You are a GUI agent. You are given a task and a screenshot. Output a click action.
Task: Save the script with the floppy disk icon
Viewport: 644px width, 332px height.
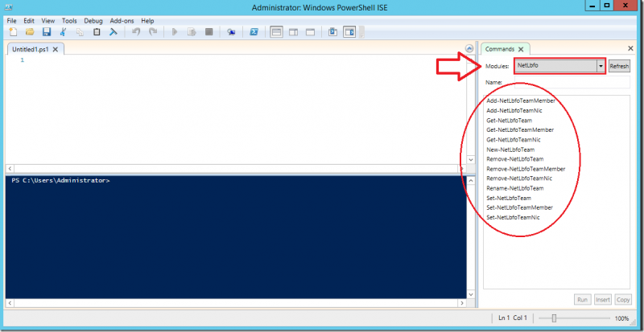point(47,31)
